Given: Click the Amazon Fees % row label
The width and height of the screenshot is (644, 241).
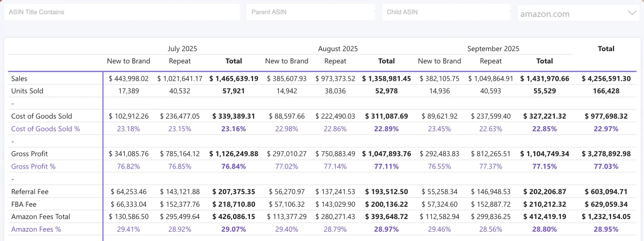Looking at the screenshot, I should (x=36, y=229).
